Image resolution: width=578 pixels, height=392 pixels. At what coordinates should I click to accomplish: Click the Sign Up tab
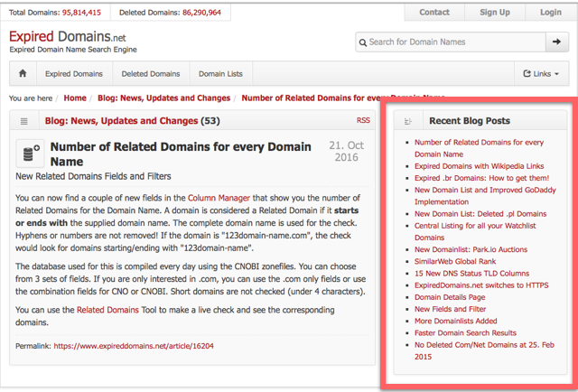point(495,12)
